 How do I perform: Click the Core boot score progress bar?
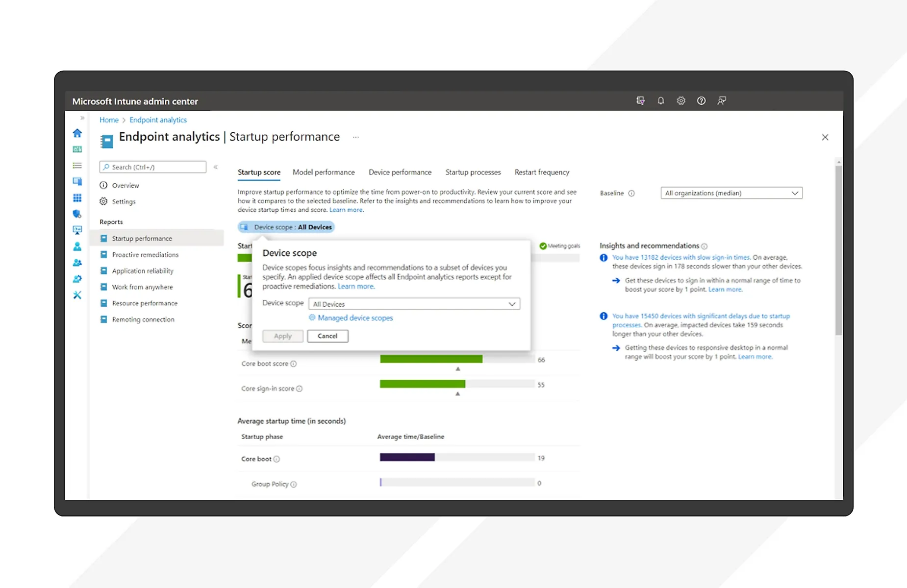457,359
